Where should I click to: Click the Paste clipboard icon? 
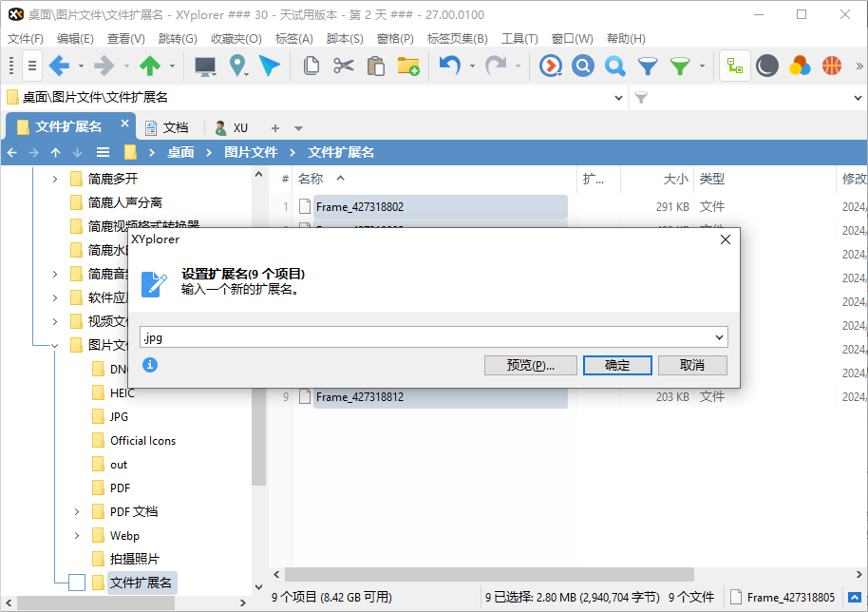[375, 67]
